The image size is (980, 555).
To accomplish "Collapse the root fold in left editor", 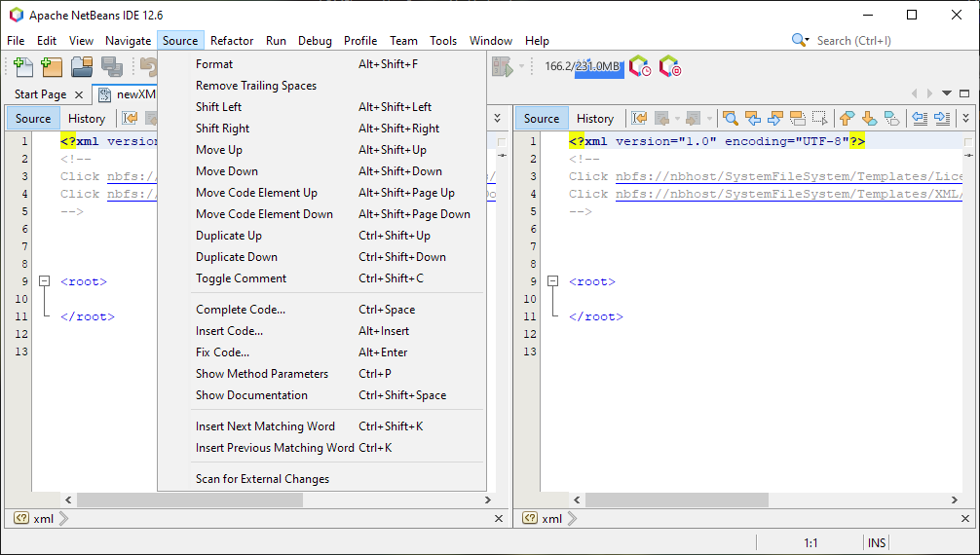I will tap(45, 281).
